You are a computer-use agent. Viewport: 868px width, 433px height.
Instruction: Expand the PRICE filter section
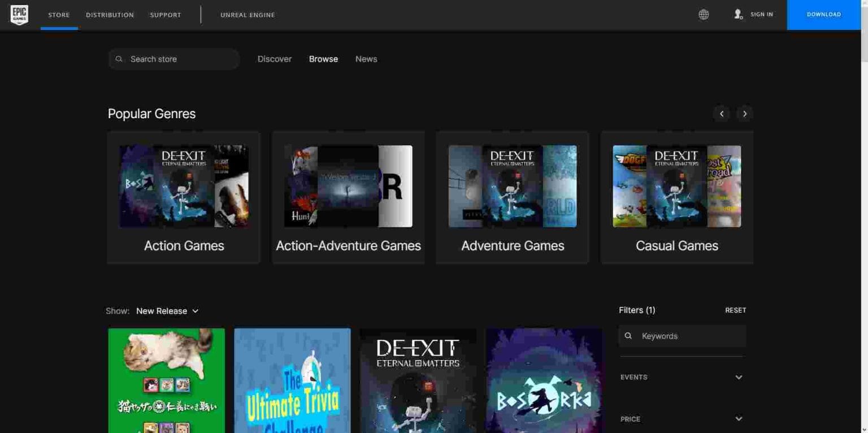(x=682, y=419)
